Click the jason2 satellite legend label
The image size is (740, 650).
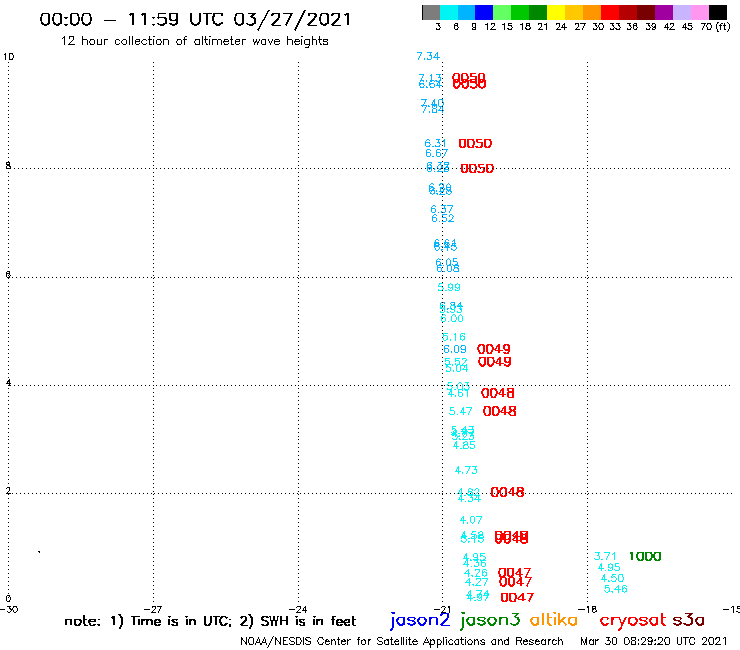(420, 621)
